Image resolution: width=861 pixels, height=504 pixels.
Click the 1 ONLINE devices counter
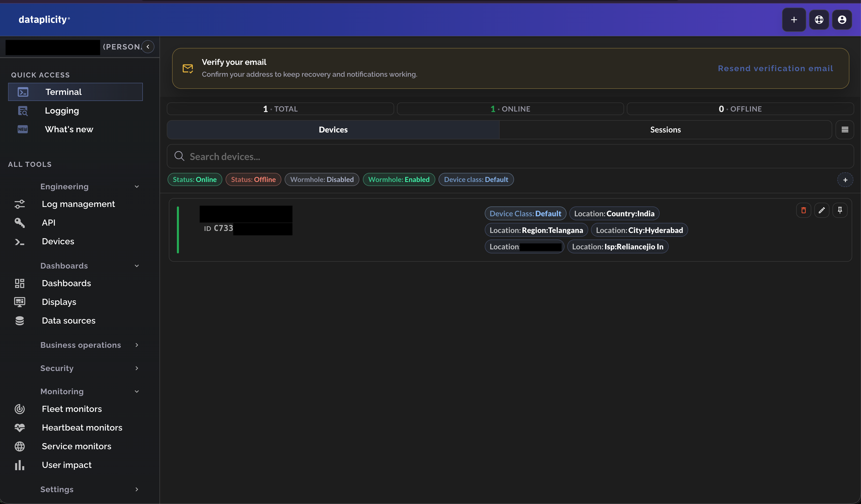[510, 109]
